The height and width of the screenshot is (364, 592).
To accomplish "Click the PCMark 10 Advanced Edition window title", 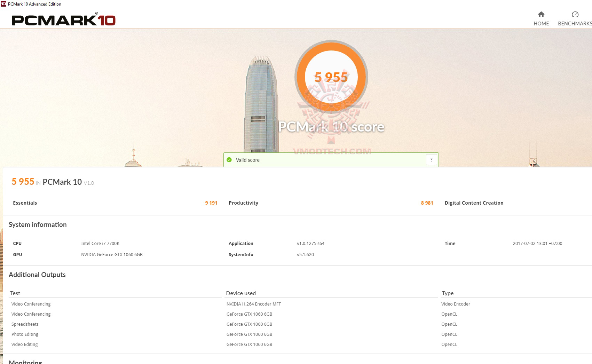I will (x=34, y=4).
